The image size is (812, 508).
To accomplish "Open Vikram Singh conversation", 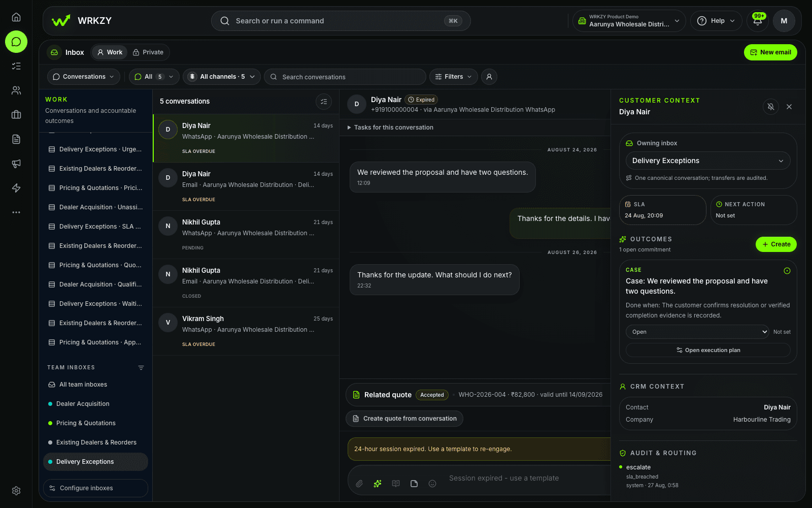I will (x=246, y=331).
